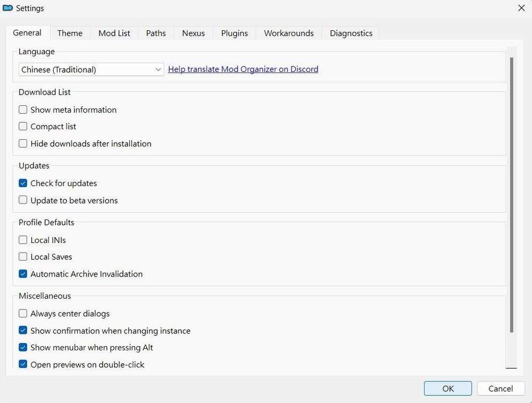Select the Nexus tab
The image size is (532, 403).
(193, 33)
